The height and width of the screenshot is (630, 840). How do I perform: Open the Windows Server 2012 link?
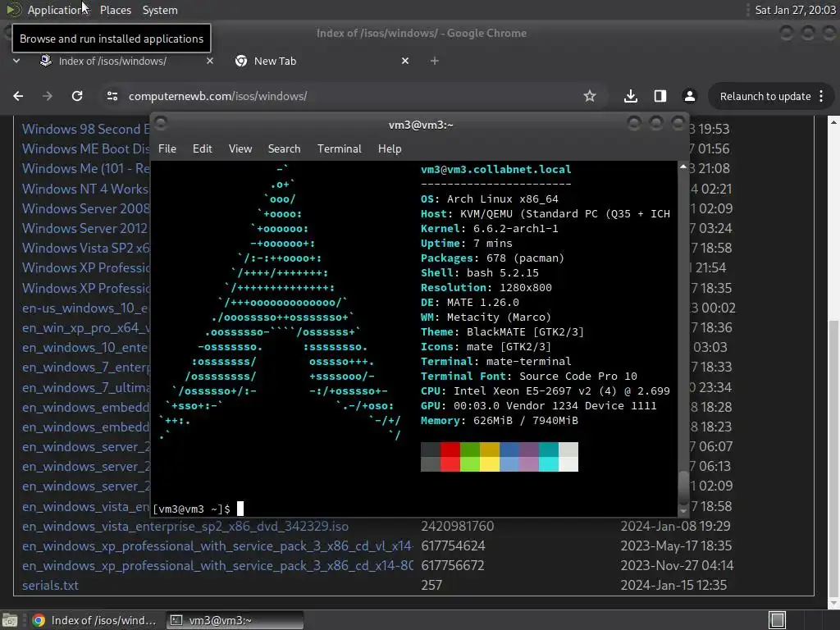point(84,229)
